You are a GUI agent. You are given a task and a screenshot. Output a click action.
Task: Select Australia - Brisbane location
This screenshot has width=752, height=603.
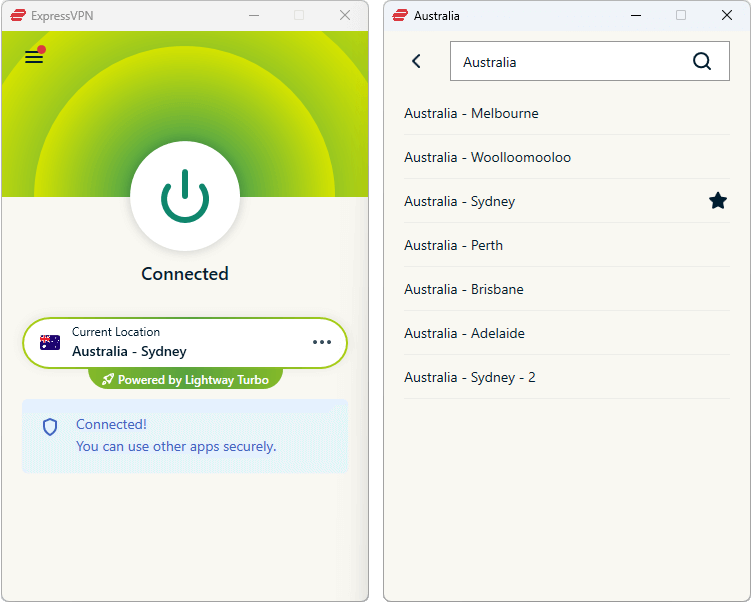click(x=567, y=289)
